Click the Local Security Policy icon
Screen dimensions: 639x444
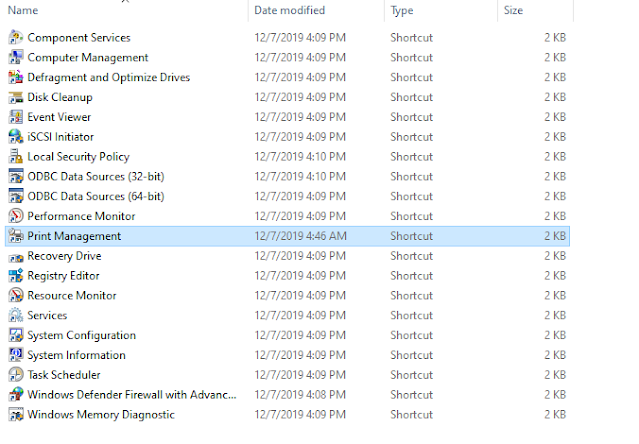[x=16, y=157]
